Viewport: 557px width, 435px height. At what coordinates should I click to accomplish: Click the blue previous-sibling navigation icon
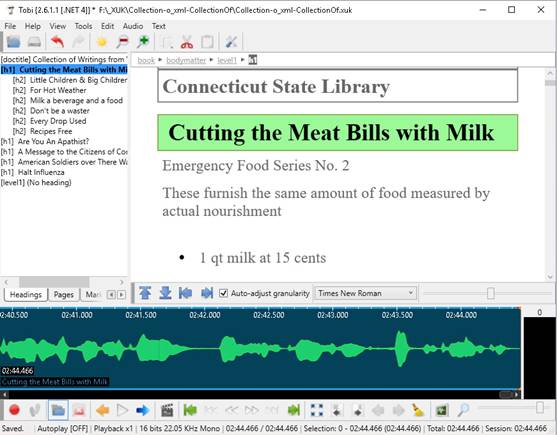(x=186, y=293)
